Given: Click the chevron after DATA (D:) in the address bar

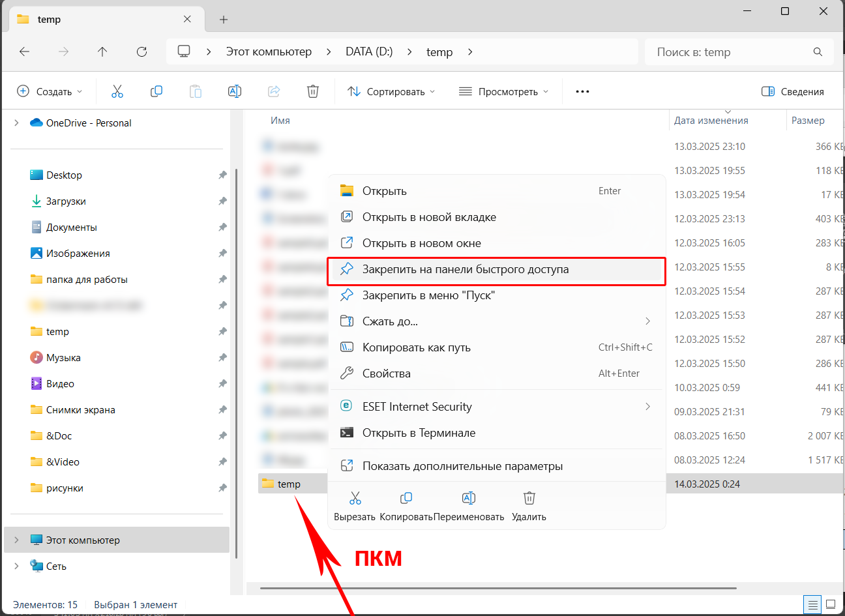Looking at the screenshot, I should (409, 51).
